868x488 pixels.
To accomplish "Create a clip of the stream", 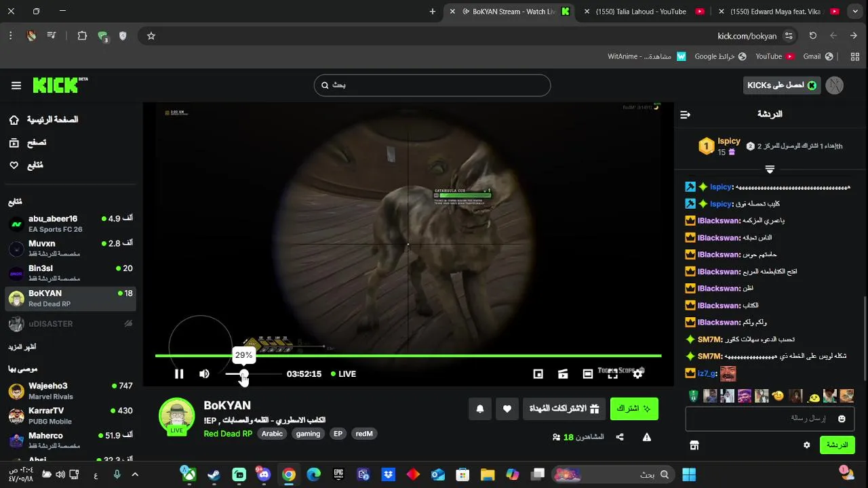I will click(563, 374).
